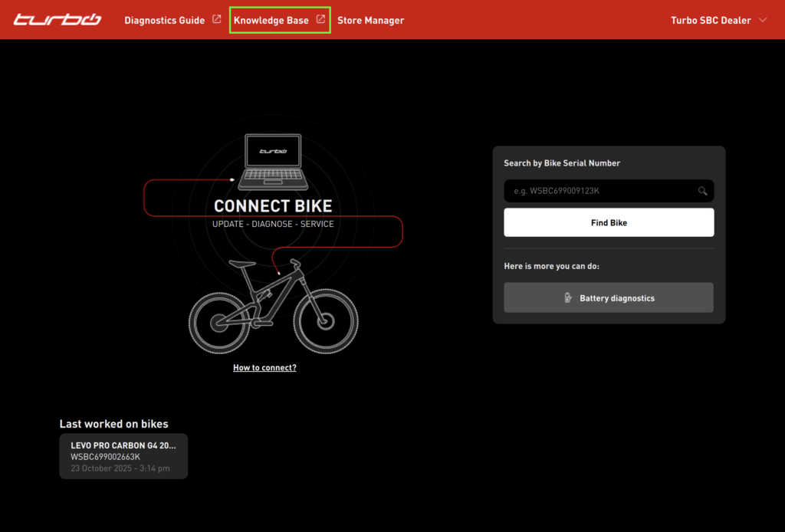Click the battery icon in Battery diagnostics
785x532 pixels.
(567, 298)
